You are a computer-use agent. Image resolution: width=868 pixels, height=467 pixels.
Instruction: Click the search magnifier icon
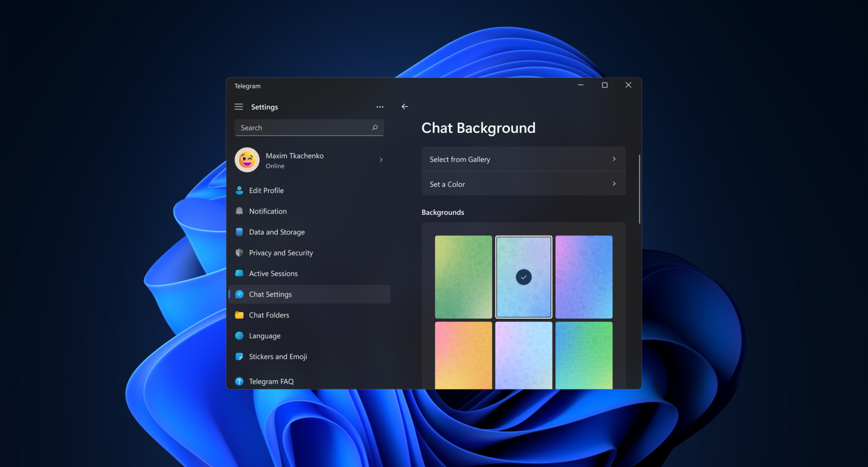(375, 128)
